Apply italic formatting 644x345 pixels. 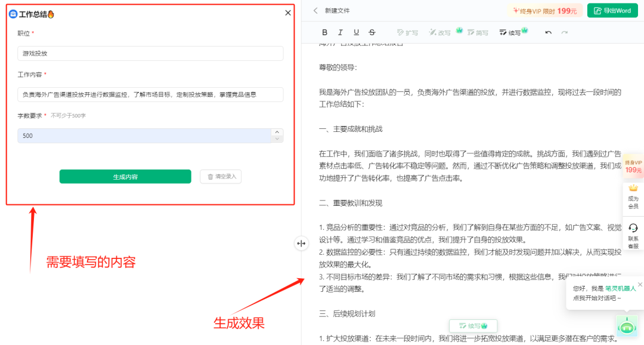coord(340,32)
